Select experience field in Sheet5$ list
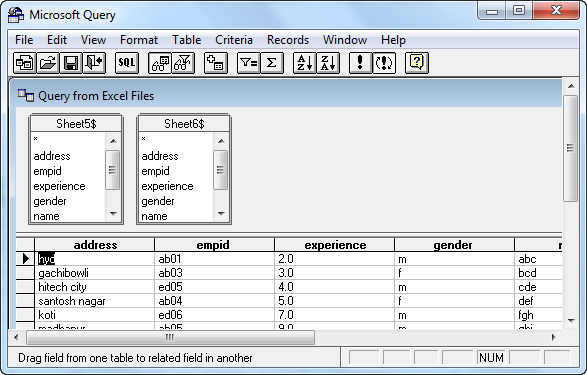Image resolution: width=587 pixels, height=375 pixels. tap(60, 186)
